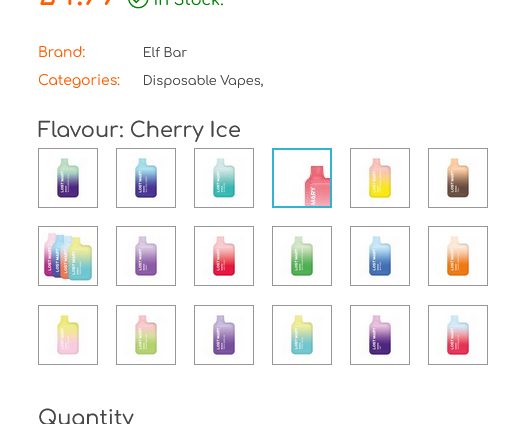
Task: Select the light blue to red vape swatch
Action: 458,335
